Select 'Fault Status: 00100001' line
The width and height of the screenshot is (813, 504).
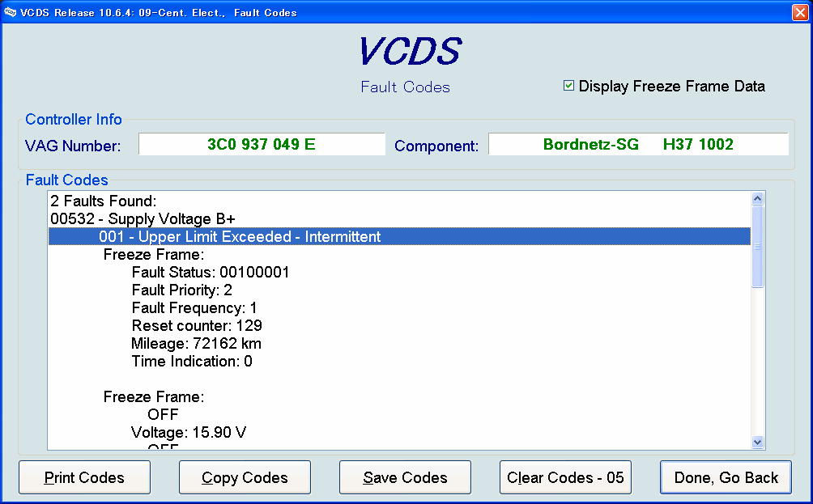click(x=211, y=272)
